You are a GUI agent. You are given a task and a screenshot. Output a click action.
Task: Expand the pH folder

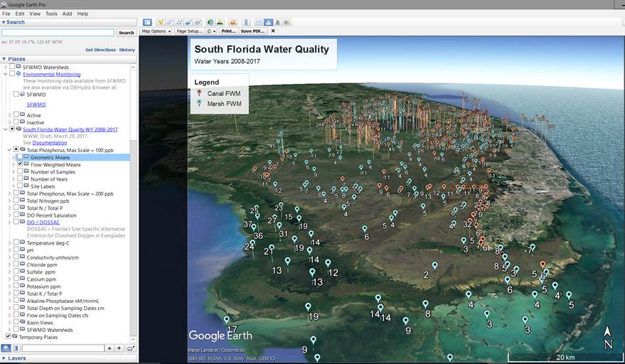click(x=9, y=250)
